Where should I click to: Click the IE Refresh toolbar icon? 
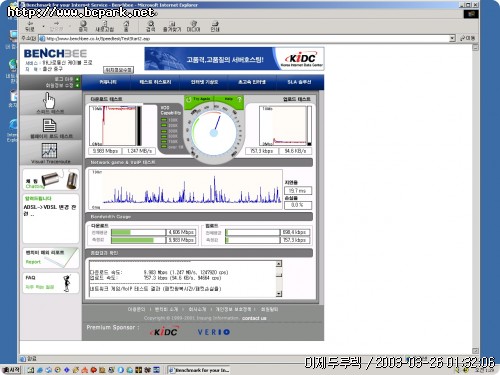[105, 26]
